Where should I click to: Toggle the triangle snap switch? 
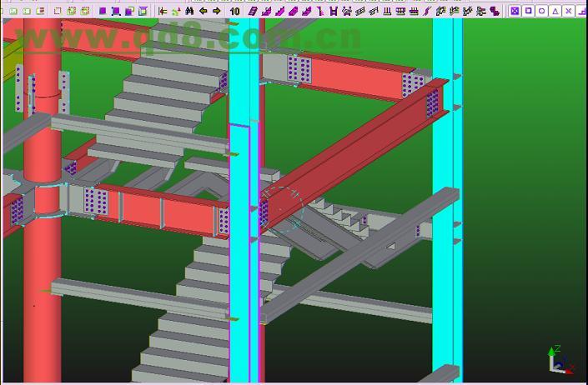coord(555,12)
